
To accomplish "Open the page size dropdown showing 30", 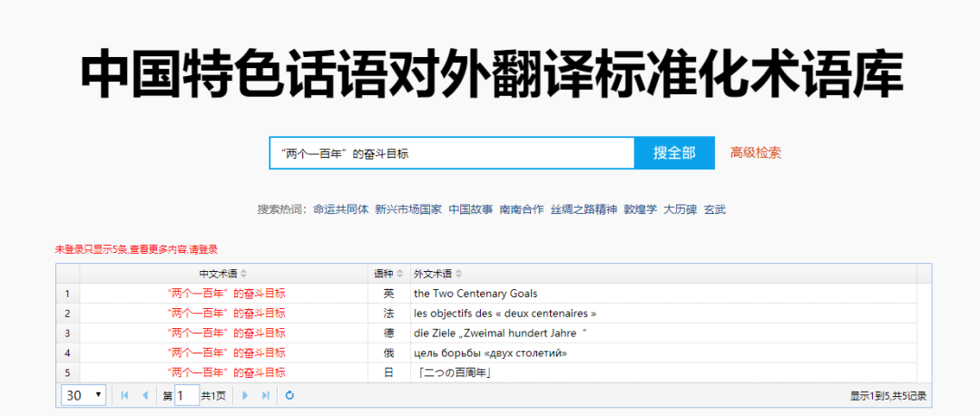I will point(83,395).
